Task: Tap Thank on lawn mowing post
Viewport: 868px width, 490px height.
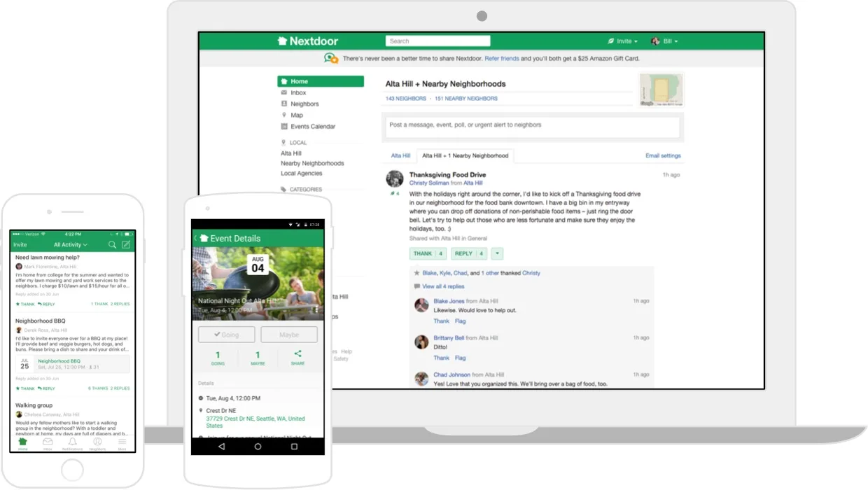Action: 25,304
